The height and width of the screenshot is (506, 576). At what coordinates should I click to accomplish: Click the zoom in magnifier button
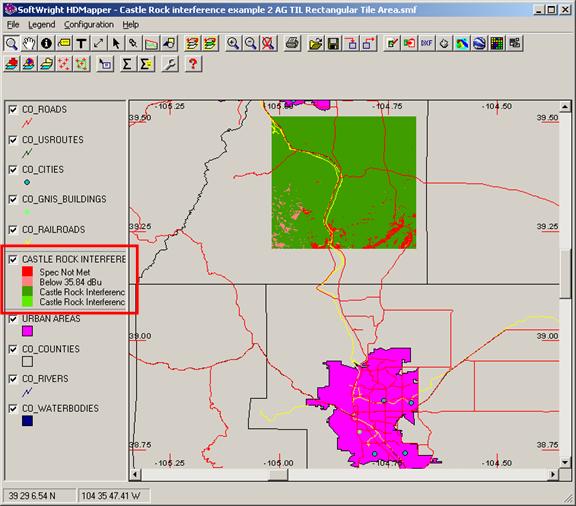[233, 43]
